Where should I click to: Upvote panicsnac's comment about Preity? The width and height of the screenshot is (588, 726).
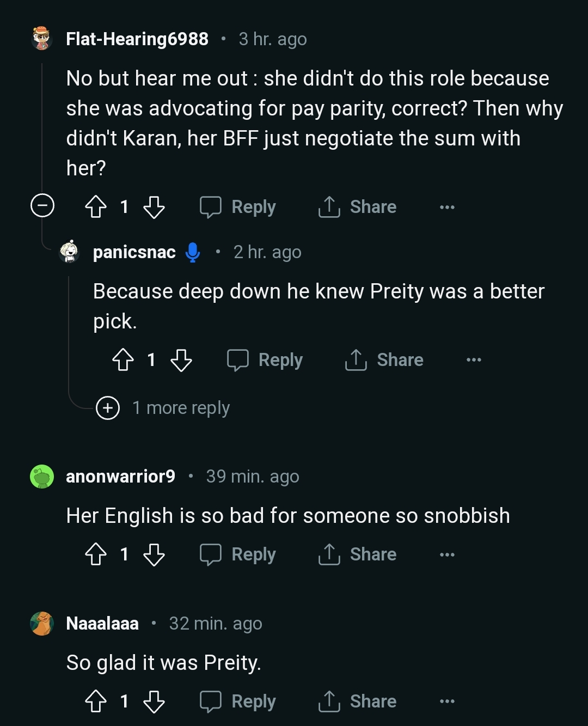[x=123, y=360]
